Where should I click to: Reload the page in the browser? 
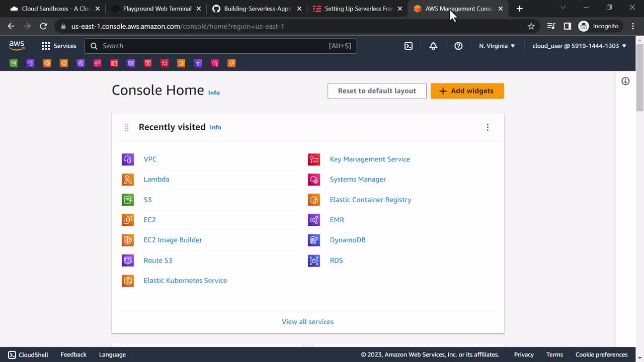tap(43, 26)
